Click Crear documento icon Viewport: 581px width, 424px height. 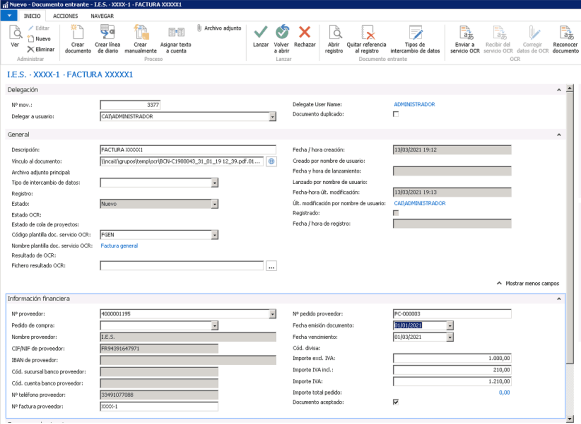pos(77,32)
